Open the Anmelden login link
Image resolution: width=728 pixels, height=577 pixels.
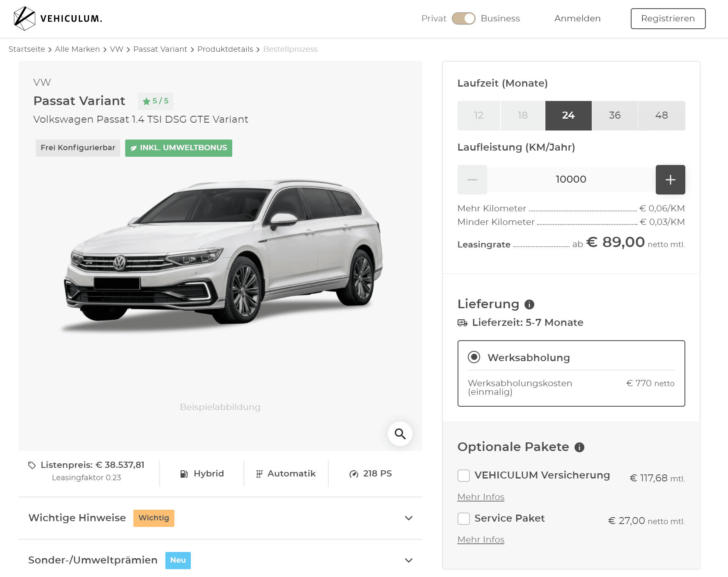(x=577, y=18)
